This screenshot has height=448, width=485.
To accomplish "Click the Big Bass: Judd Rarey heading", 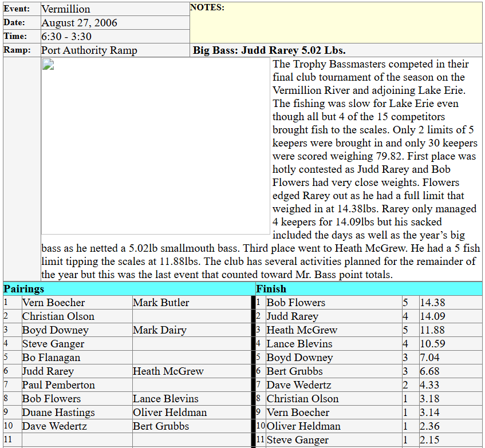I will point(269,50).
